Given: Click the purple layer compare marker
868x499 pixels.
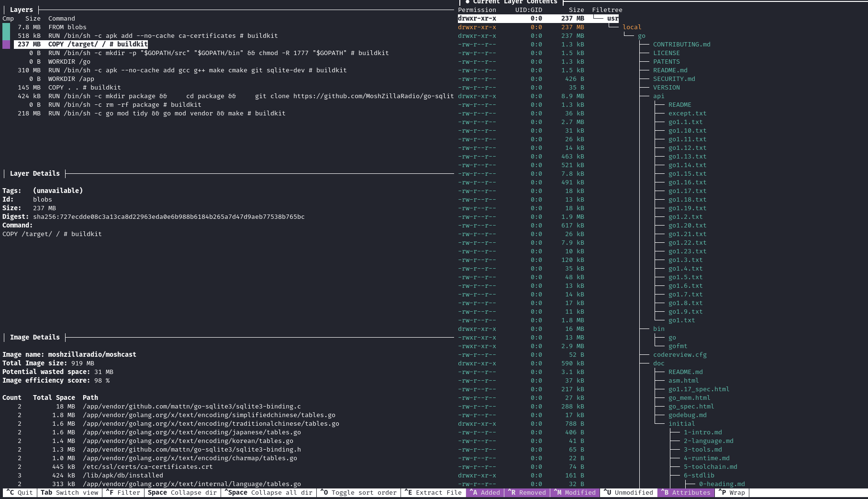Looking at the screenshot, I should [x=6, y=45].
